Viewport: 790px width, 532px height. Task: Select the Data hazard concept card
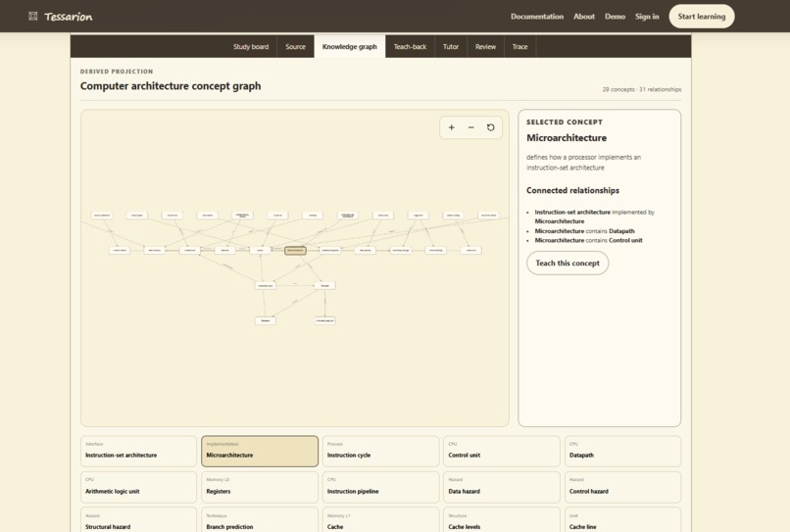[x=502, y=487]
